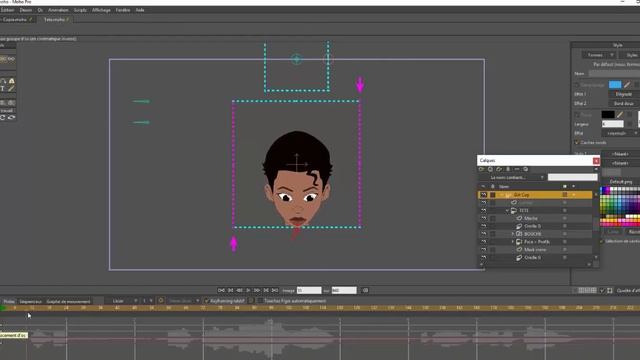Open the Animation menu
The height and width of the screenshot is (360, 640).
(x=58, y=10)
